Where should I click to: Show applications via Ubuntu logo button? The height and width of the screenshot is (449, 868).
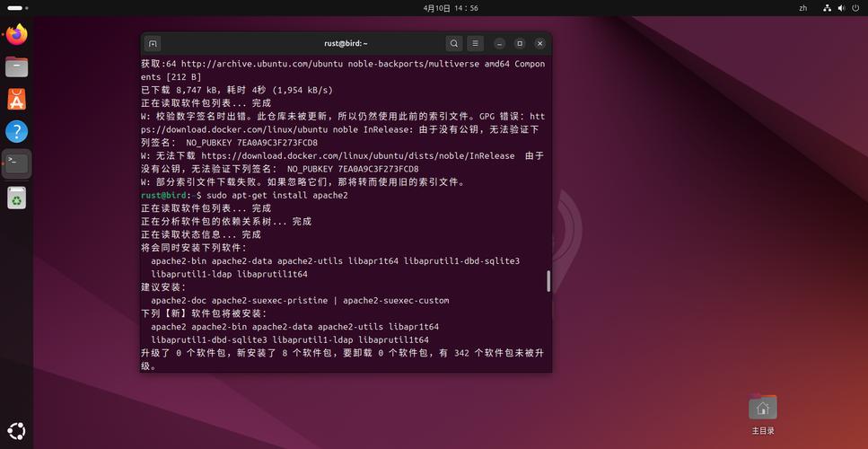pos(16,430)
